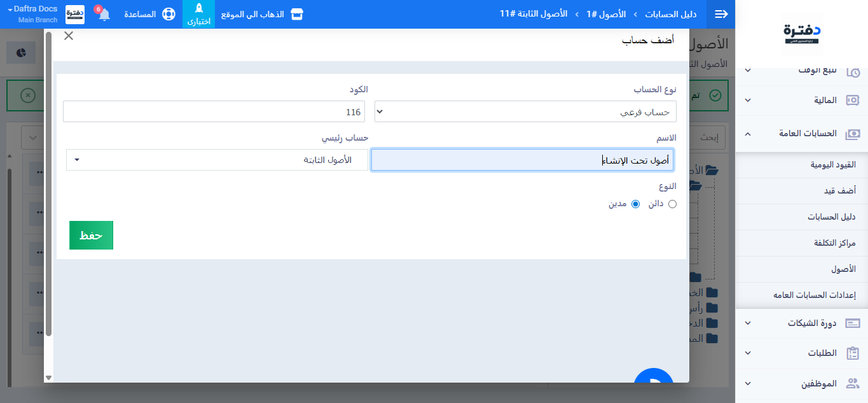Click the General Accounts money icon
The height and width of the screenshot is (403, 868).
pyautogui.click(x=853, y=134)
